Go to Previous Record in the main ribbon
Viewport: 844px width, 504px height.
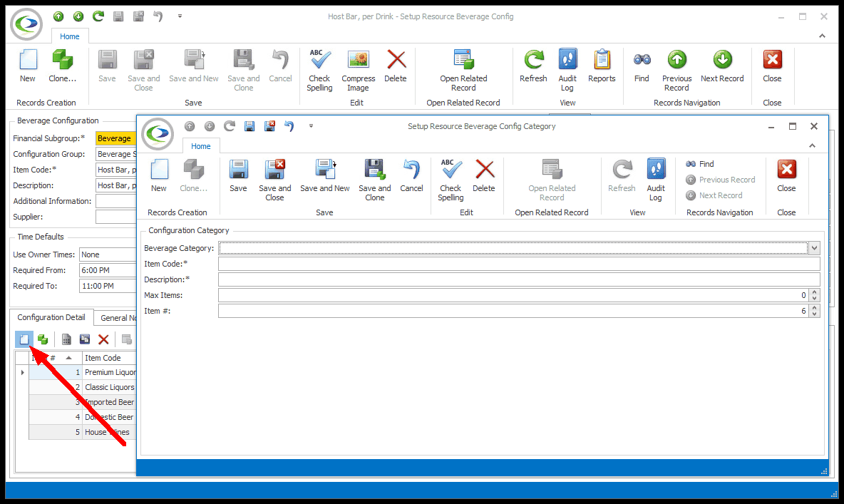tap(676, 70)
